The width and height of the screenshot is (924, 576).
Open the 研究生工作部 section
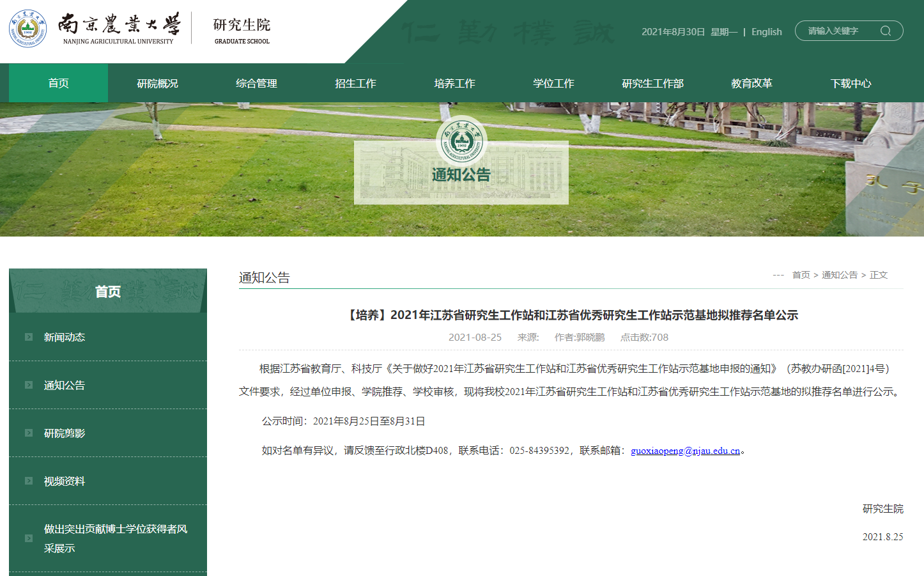pos(652,82)
